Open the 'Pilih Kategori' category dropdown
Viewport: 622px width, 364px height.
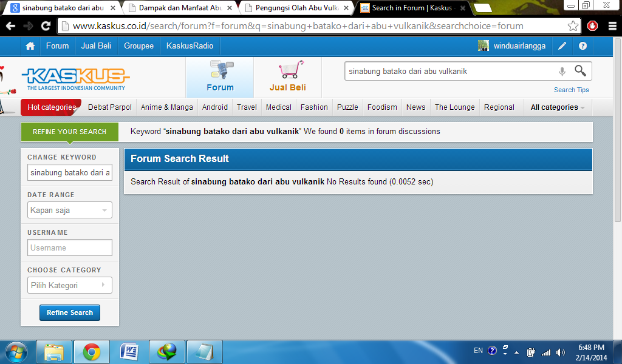pos(70,285)
